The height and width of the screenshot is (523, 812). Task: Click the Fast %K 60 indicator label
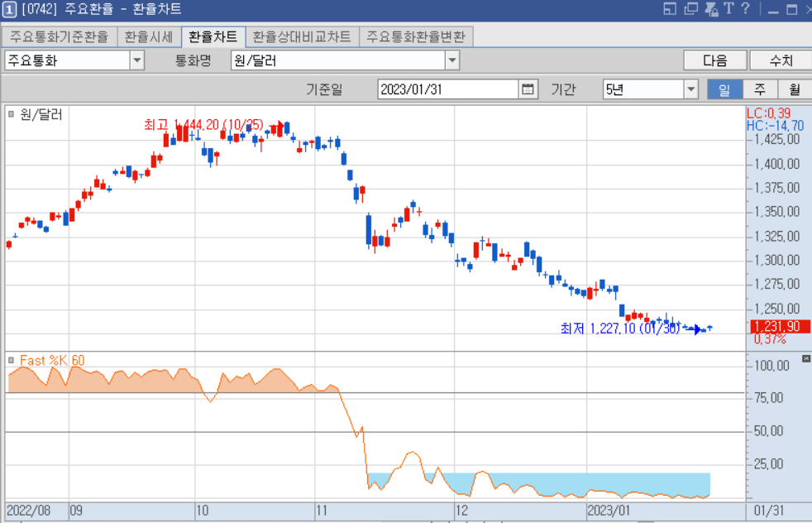pyautogui.click(x=52, y=360)
